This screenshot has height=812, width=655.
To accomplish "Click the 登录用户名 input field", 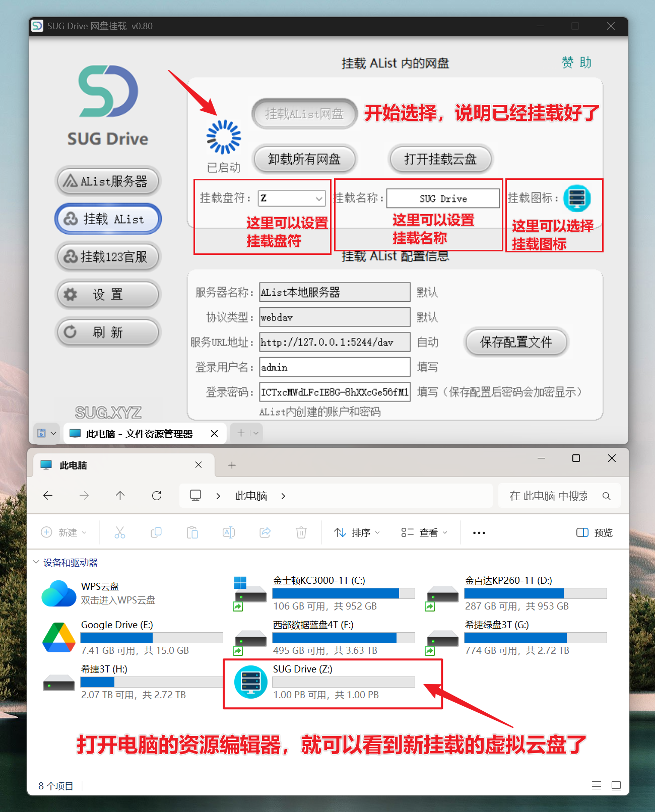I will (x=335, y=367).
